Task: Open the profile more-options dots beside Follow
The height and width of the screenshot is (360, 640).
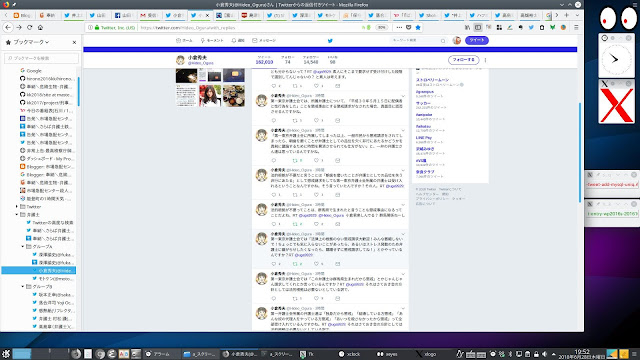Action: pos(485,60)
